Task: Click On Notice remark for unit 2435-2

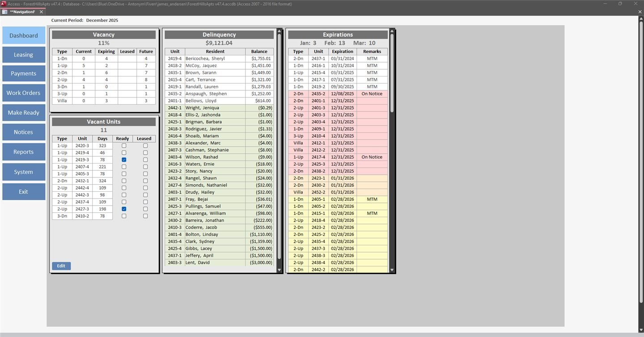Action: pos(372,94)
